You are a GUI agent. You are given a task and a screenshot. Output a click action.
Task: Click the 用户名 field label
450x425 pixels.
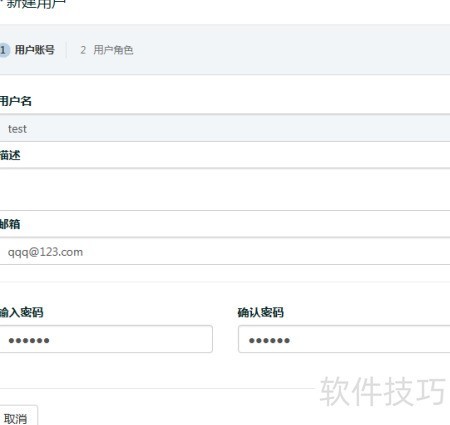[x=16, y=101]
